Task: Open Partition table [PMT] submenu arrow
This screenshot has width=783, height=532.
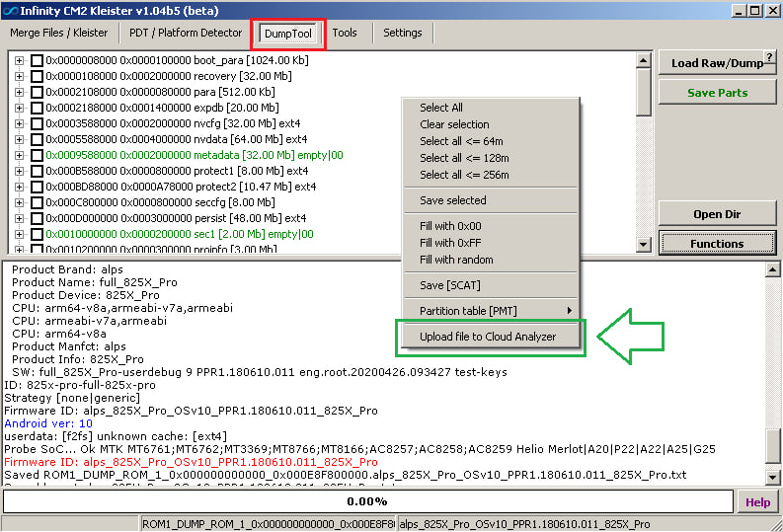Action: [569, 311]
